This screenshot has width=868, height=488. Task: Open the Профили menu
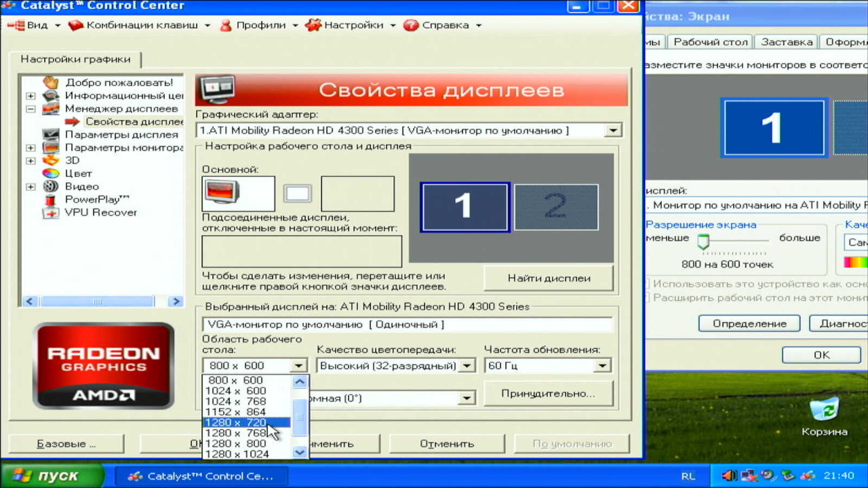tap(259, 25)
